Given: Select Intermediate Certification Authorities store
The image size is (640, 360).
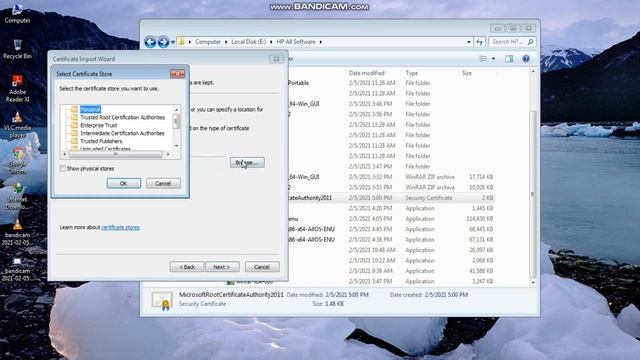Looking at the screenshot, I should pos(122,133).
